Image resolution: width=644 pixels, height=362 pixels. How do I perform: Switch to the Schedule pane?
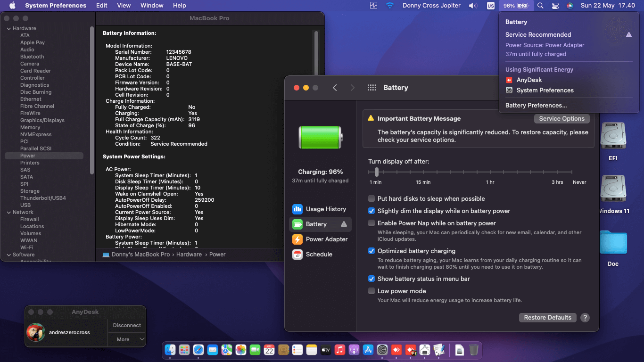click(x=320, y=255)
